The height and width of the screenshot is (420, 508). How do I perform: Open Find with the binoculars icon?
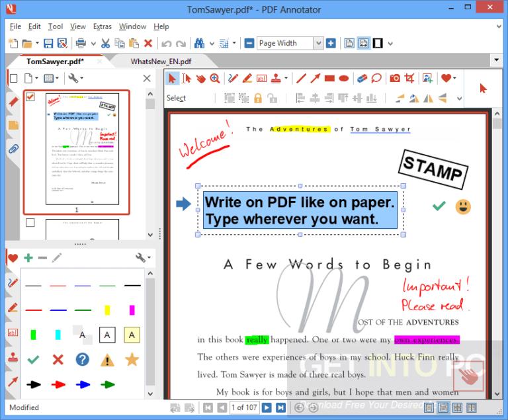coord(199,43)
